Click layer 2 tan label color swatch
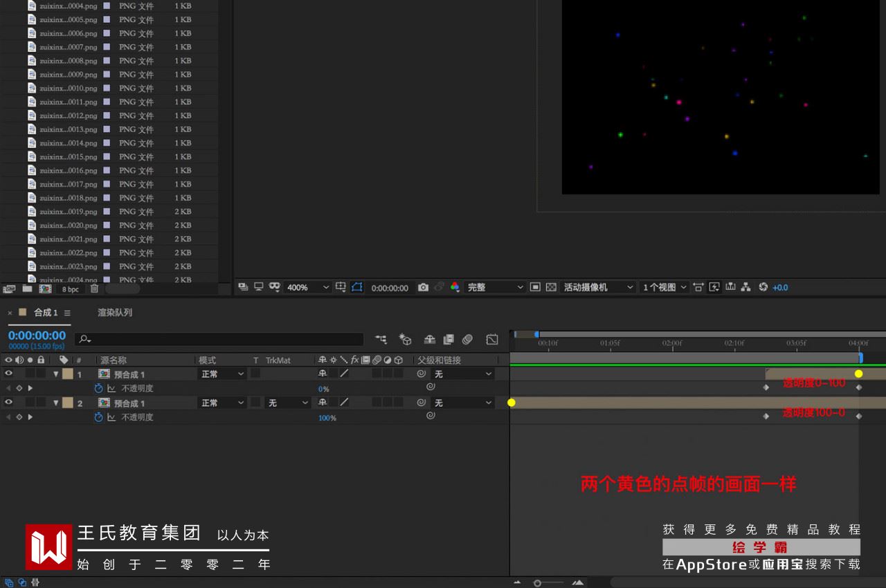The height and width of the screenshot is (588, 886). [67, 403]
